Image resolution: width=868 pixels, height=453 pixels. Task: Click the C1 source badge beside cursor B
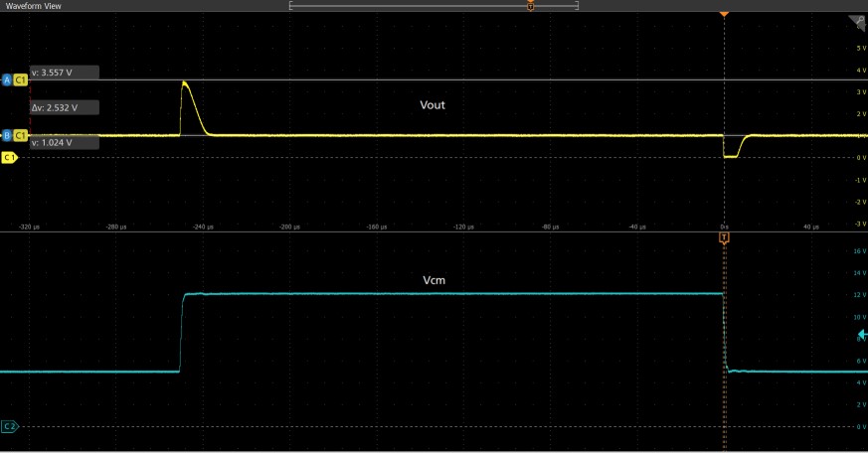(x=21, y=135)
